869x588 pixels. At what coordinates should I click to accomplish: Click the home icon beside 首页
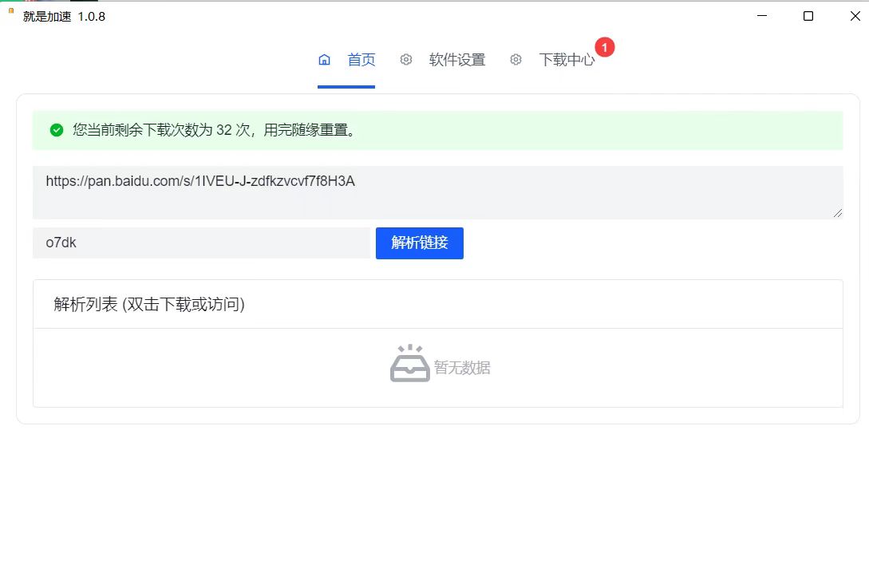(324, 60)
